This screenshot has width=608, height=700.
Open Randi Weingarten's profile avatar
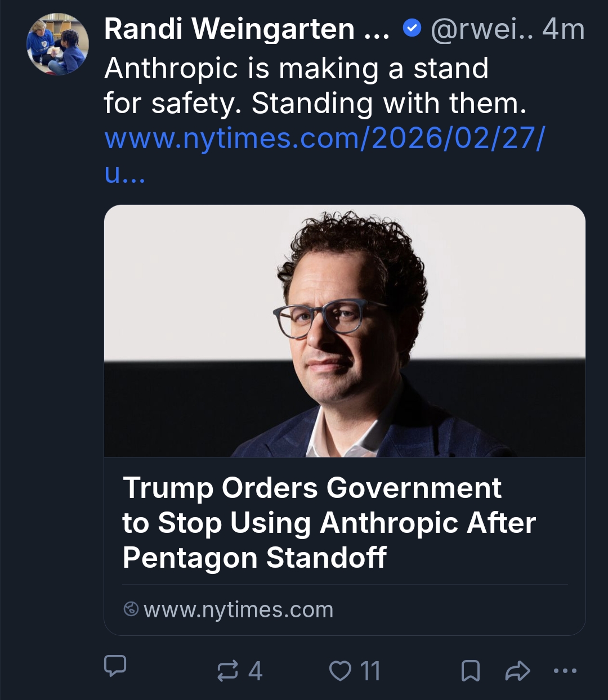[x=57, y=44]
